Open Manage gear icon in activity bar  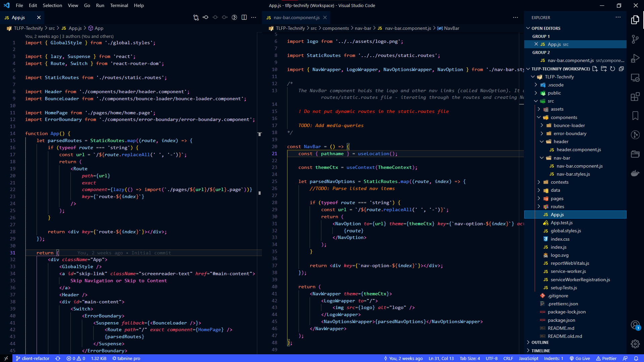(635, 344)
